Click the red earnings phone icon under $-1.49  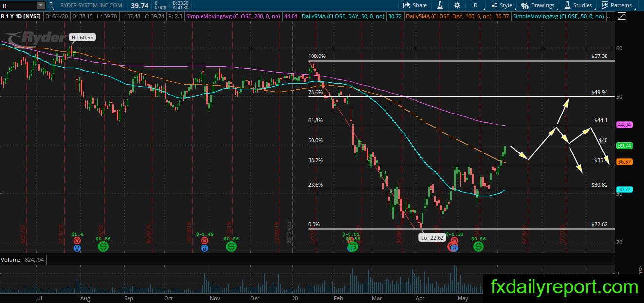pos(205,241)
